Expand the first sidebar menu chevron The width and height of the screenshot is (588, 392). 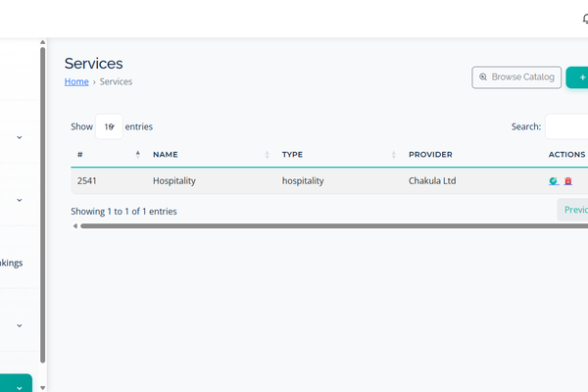[20, 138]
